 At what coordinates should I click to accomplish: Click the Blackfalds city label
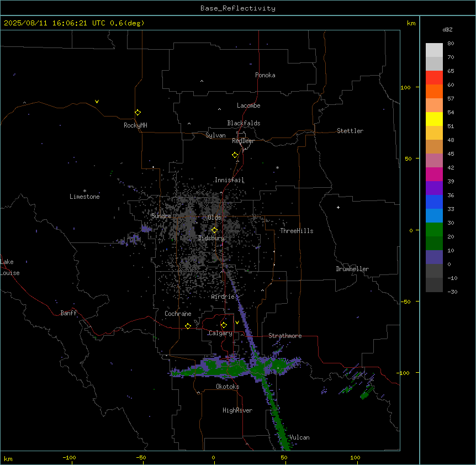pos(244,123)
